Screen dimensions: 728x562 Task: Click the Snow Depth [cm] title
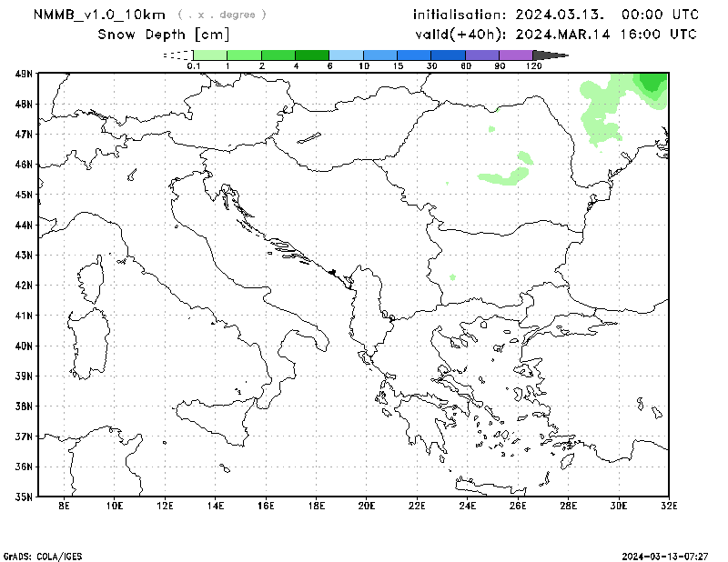click(163, 35)
